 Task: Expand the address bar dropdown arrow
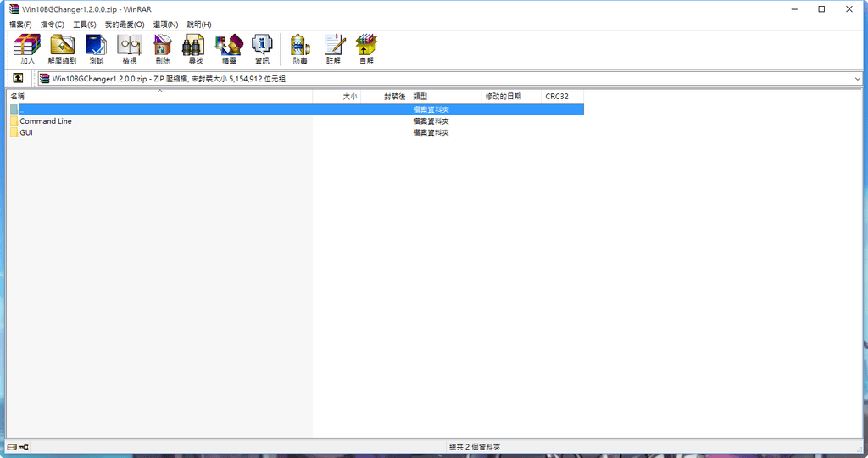pos(858,79)
